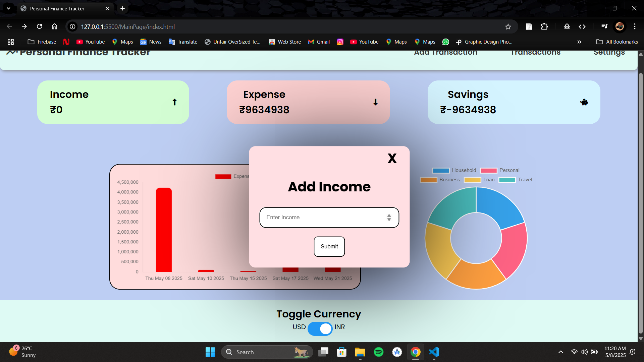Bookmark this page with star icon

click(x=508, y=26)
